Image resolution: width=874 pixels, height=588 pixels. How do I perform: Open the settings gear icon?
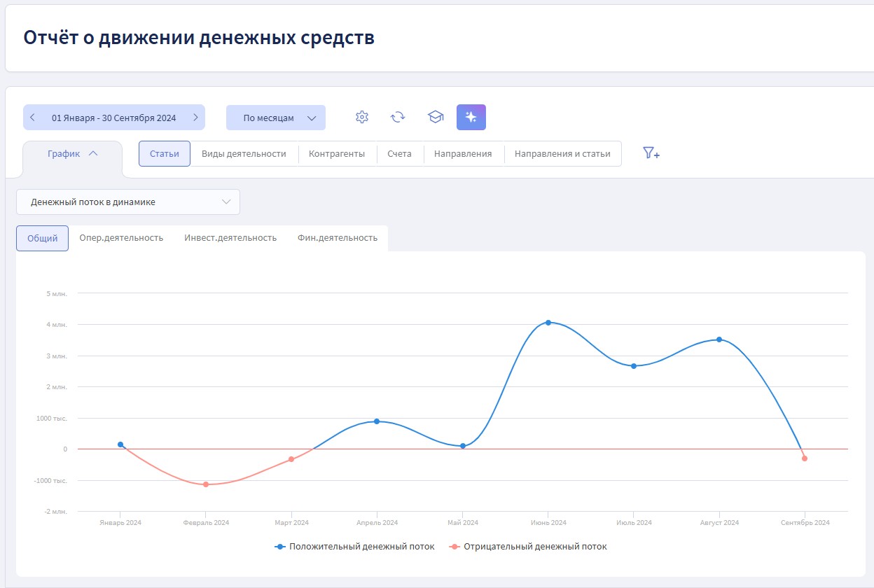click(x=362, y=118)
